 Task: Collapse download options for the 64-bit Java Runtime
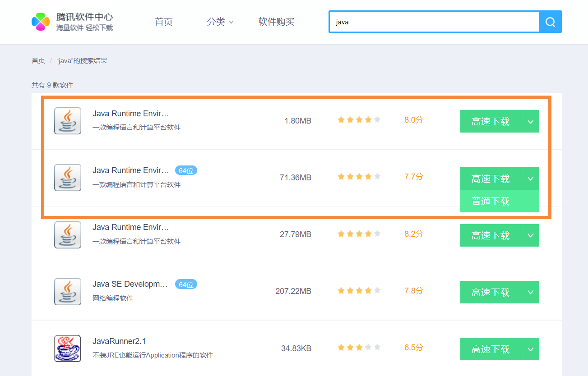pyautogui.click(x=532, y=179)
